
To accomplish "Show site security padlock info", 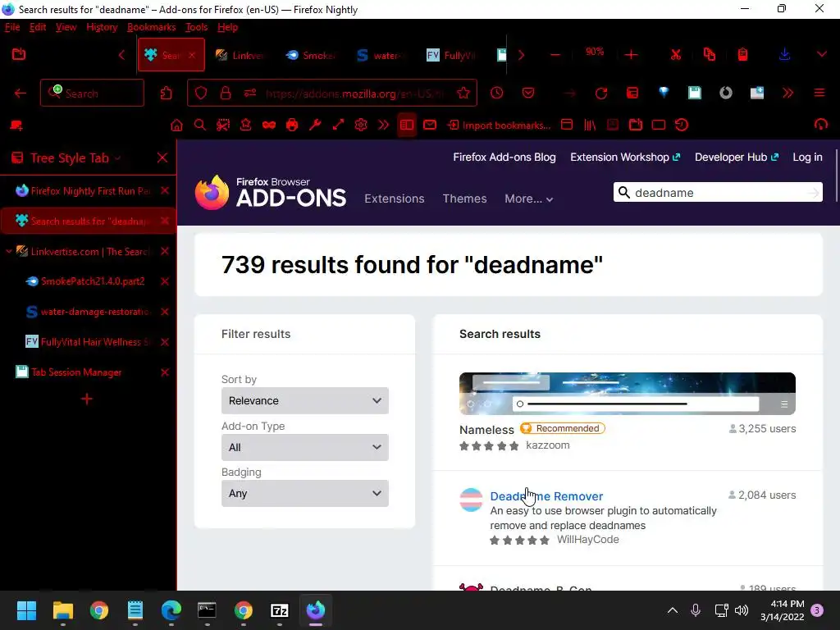I will coord(226,94).
